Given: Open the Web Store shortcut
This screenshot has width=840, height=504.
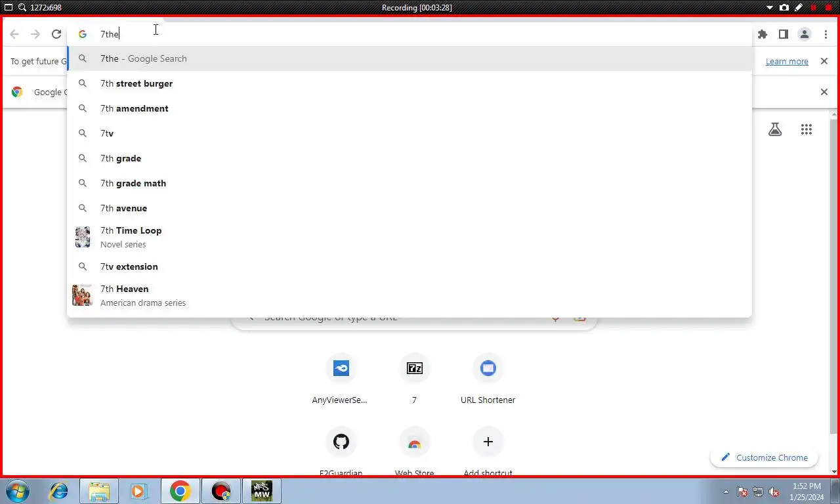Looking at the screenshot, I should 414,451.
